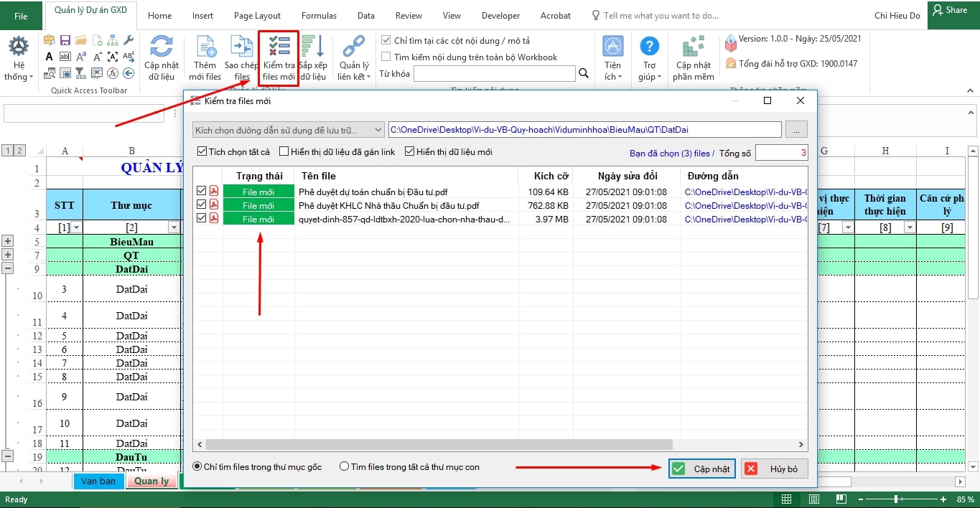Expand the Quản lý liên kết dropdown
This screenshot has height=508, width=980.
coord(353,59)
